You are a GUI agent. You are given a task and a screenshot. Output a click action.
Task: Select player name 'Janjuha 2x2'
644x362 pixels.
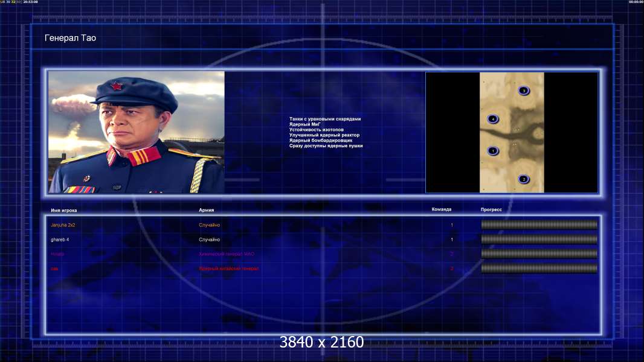63,225
